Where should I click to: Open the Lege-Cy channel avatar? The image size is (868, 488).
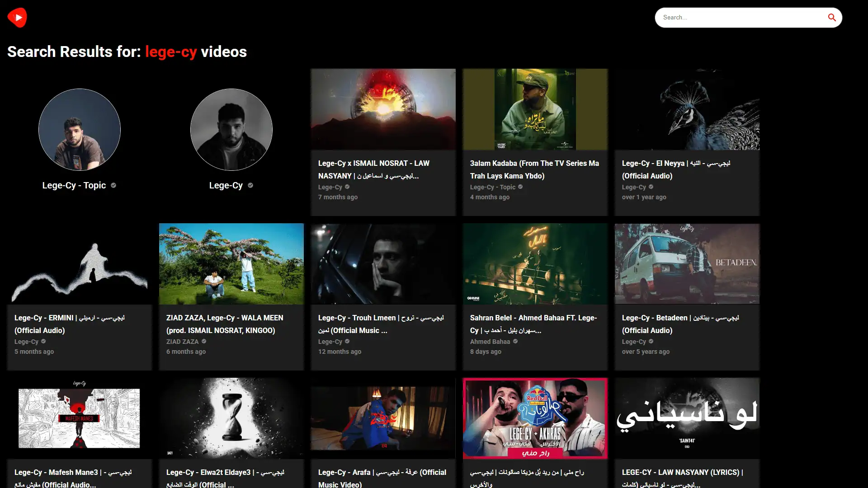[x=231, y=130]
